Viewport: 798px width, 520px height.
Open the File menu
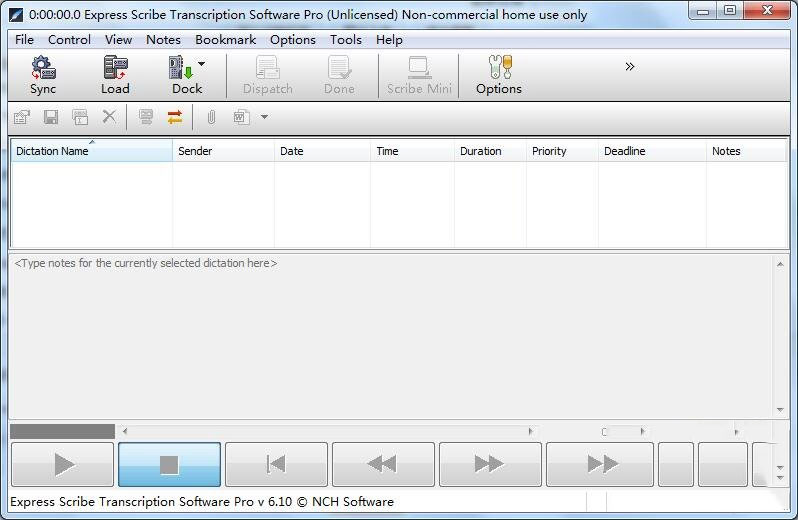(x=24, y=40)
